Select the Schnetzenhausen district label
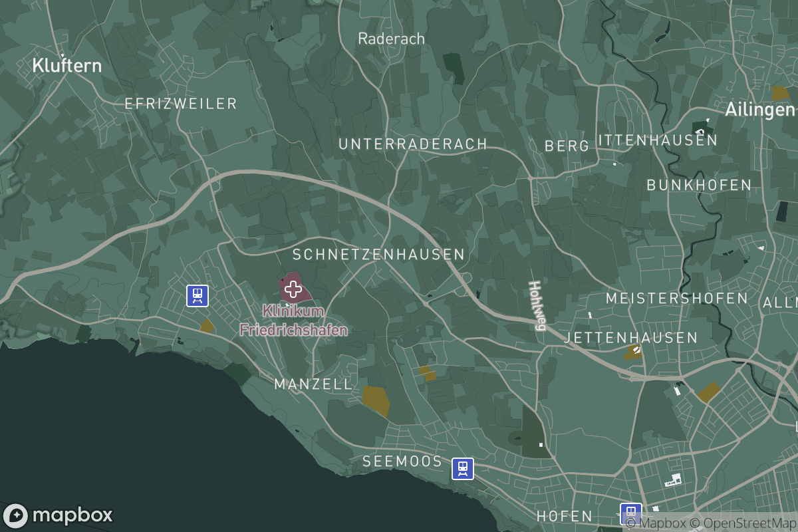Screen dimensions: 798x532 coord(378,254)
